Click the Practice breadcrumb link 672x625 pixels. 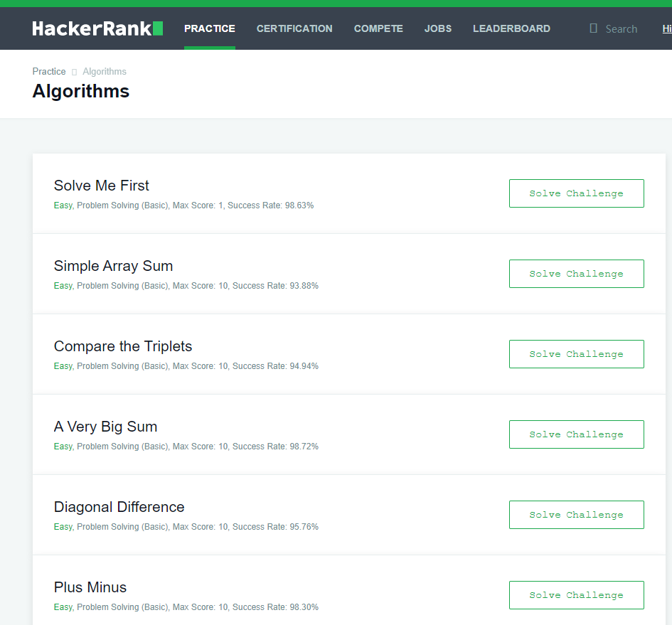click(49, 72)
